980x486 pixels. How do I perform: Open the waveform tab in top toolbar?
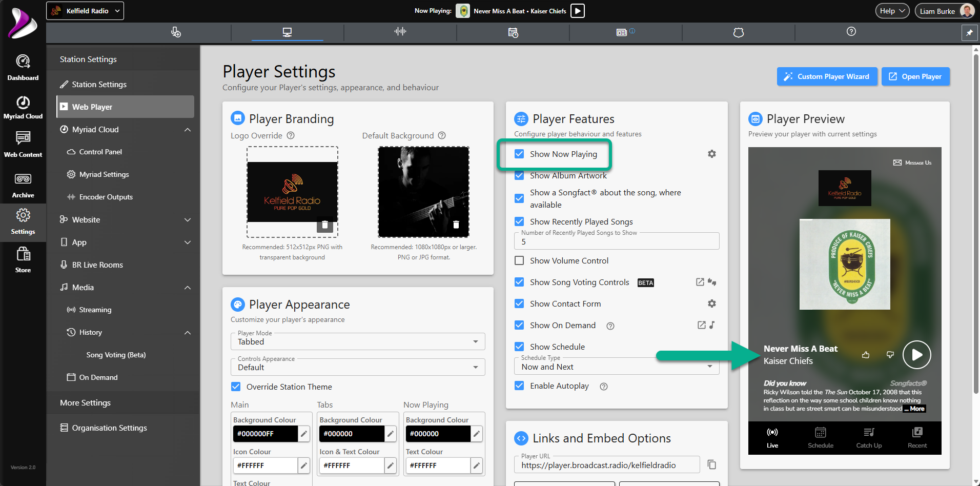tap(400, 32)
